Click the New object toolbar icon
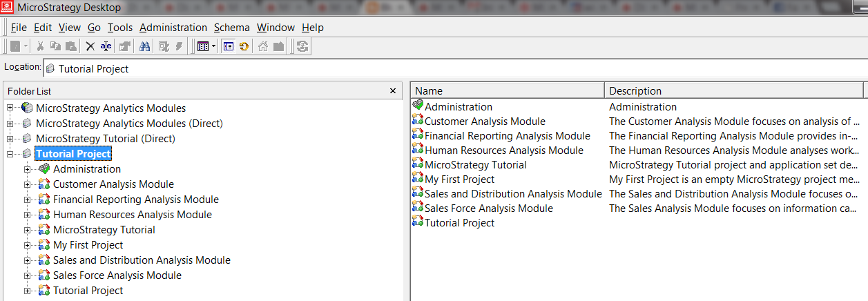The image size is (868, 301). (x=15, y=47)
